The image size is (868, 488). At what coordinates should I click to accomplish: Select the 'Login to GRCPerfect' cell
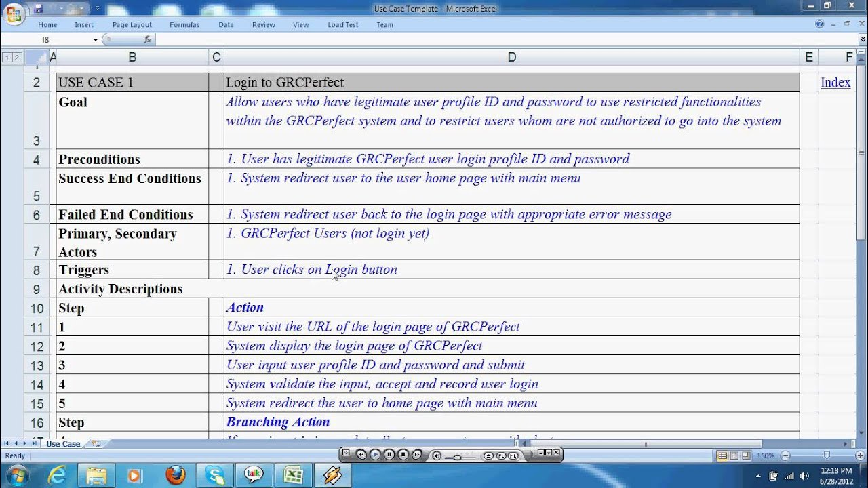(512, 83)
